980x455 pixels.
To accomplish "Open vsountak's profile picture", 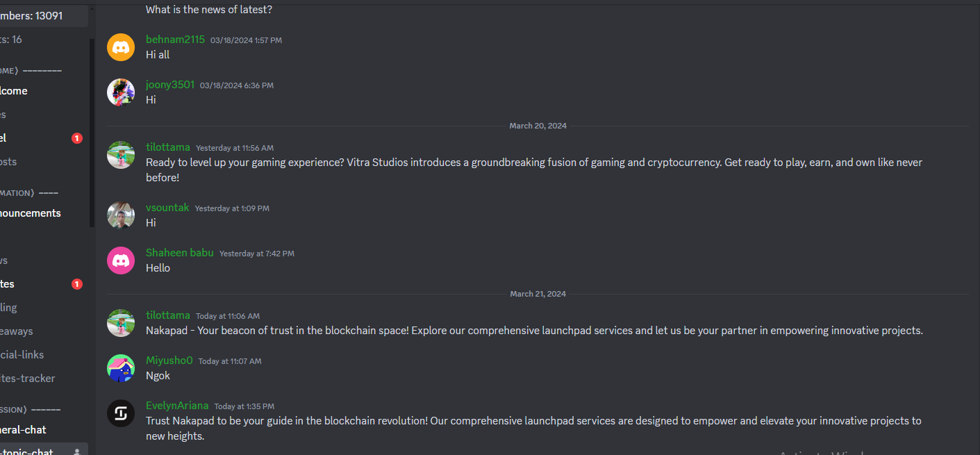I will 121,215.
